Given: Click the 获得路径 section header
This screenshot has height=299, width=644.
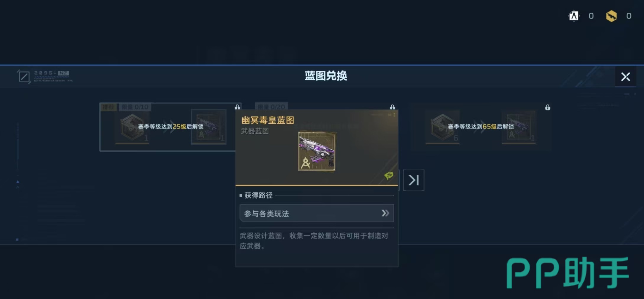Looking at the screenshot, I should pyautogui.click(x=258, y=195).
